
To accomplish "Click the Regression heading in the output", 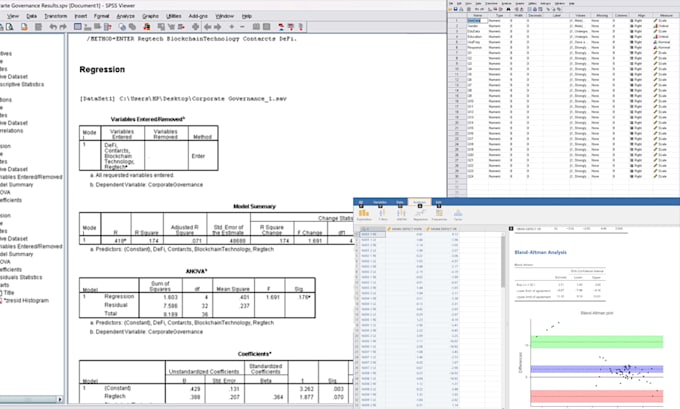I will [102, 69].
